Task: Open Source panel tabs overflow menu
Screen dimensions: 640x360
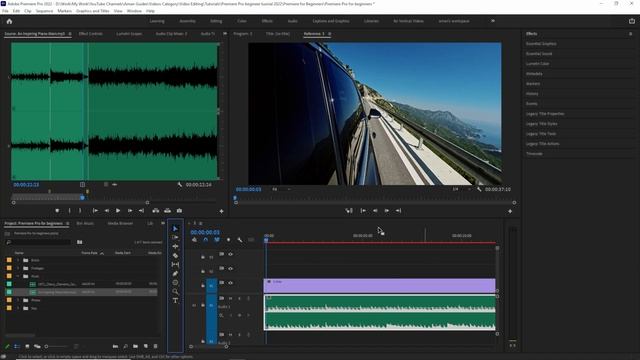Action: click(x=224, y=33)
